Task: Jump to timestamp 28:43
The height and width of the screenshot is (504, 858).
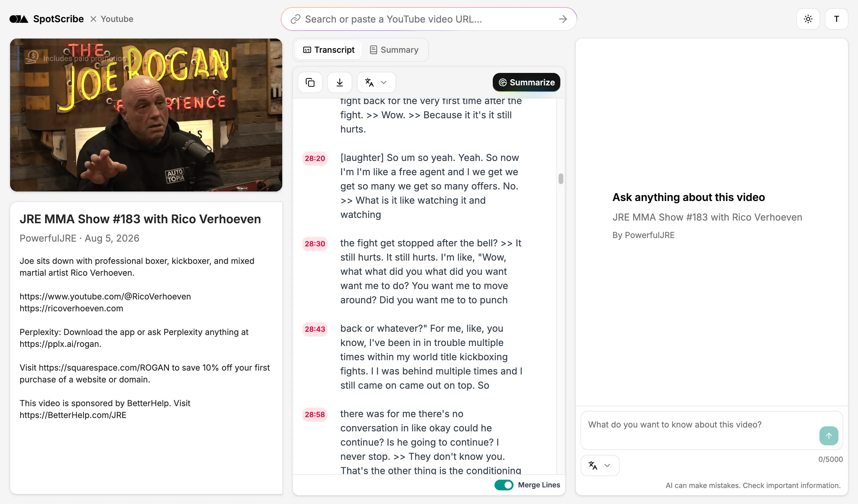Action: pyautogui.click(x=315, y=329)
